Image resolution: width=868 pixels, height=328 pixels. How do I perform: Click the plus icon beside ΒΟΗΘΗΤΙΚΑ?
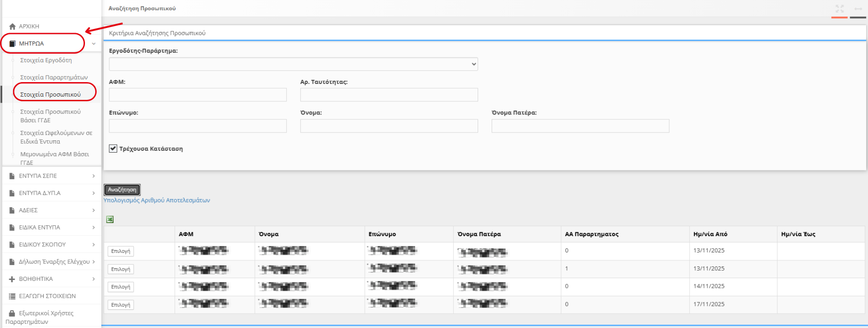tap(12, 279)
